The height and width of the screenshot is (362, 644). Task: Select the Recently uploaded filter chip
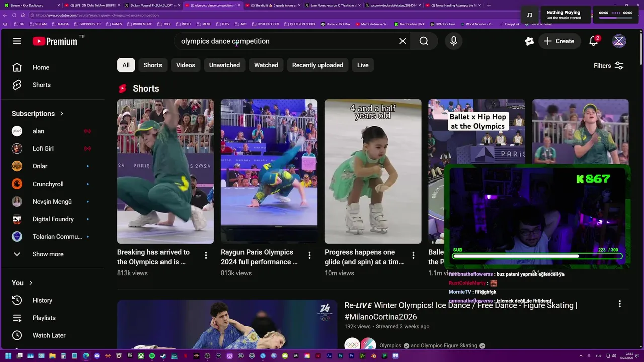[317, 65]
